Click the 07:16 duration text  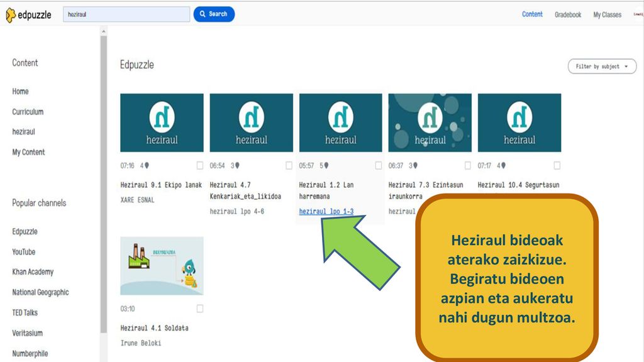(x=127, y=166)
